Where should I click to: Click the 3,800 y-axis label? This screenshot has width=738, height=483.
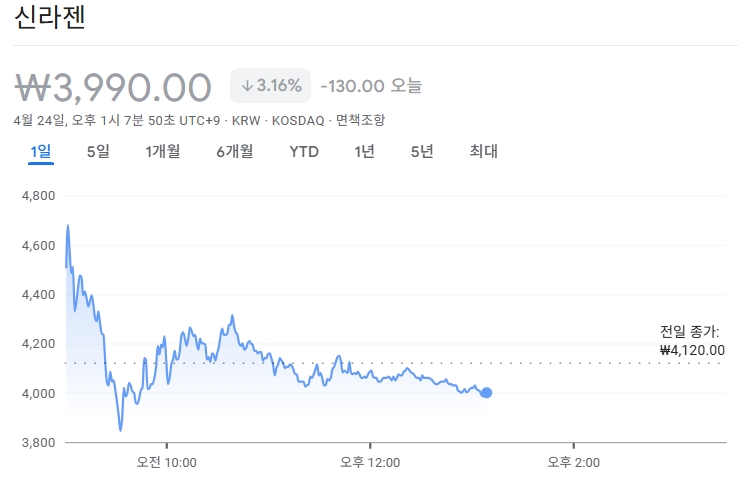38,443
